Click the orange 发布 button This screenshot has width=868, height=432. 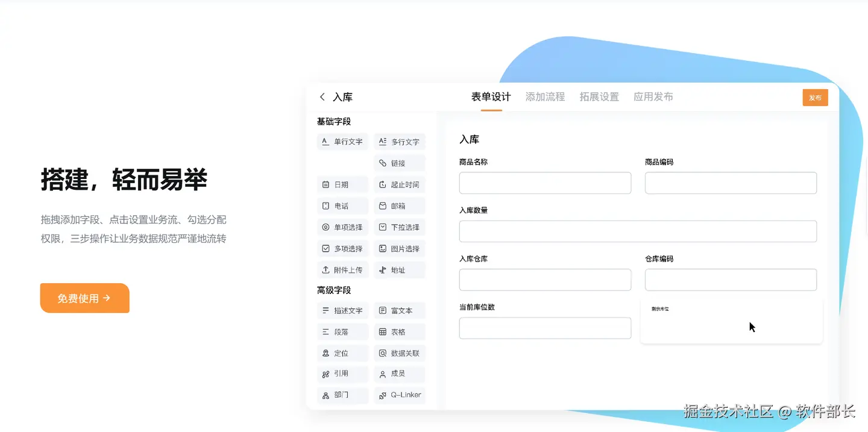816,98
